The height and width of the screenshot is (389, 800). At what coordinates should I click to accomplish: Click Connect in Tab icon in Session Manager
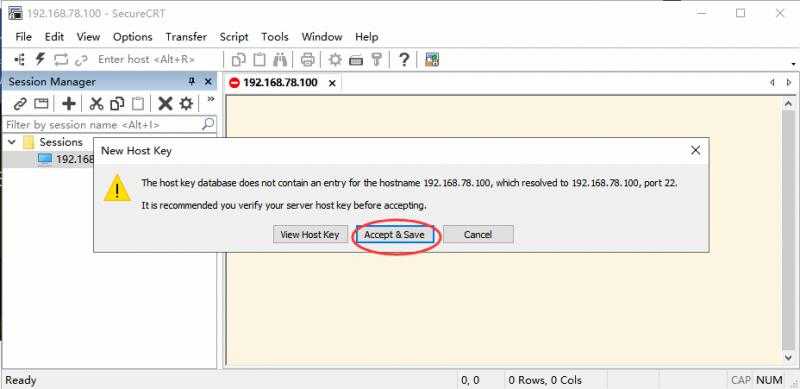coord(41,104)
